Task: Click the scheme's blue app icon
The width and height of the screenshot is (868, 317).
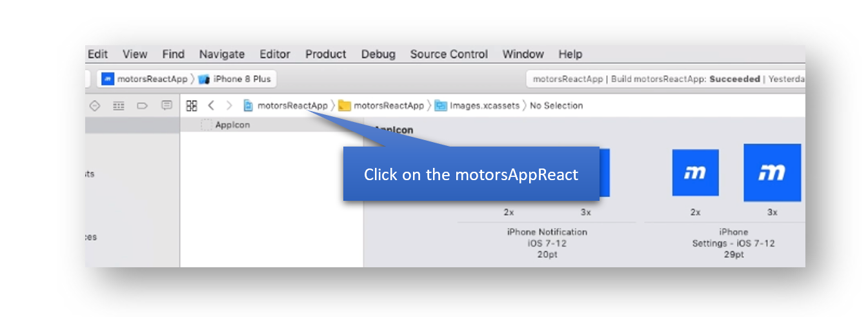Action: coord(108,79)
